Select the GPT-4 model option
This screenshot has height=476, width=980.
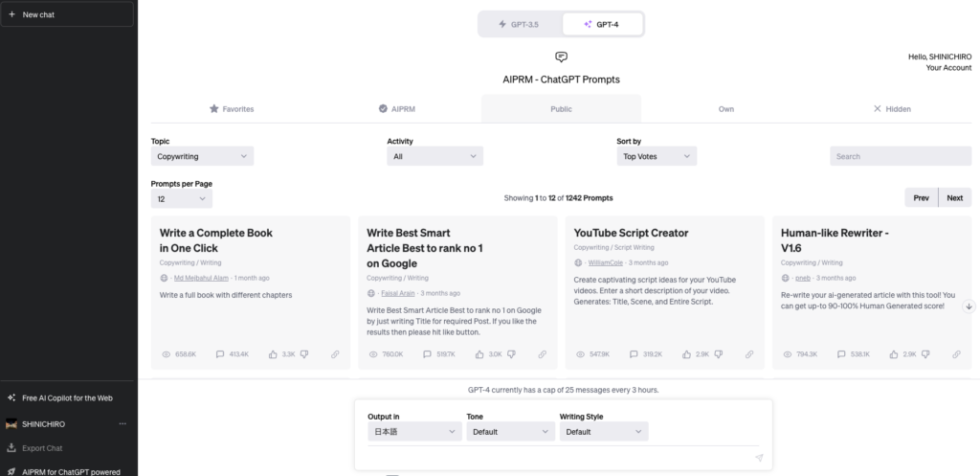602,24
